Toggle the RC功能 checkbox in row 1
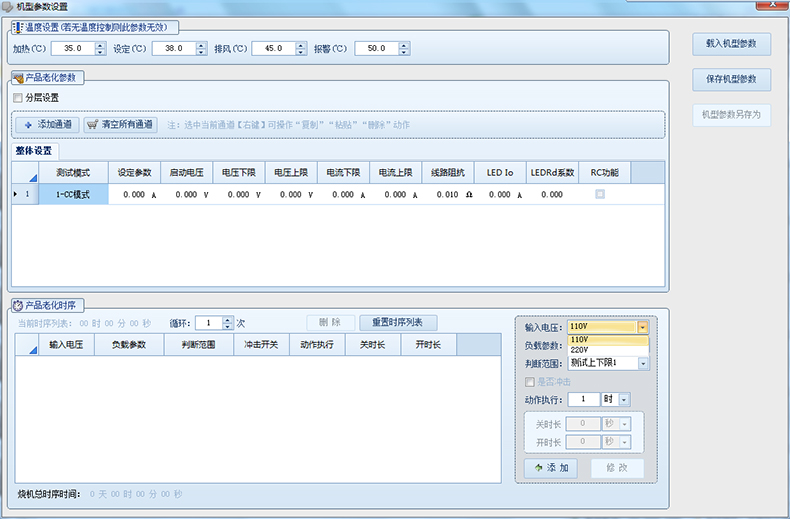790x519 pixels. pos(600,194)
